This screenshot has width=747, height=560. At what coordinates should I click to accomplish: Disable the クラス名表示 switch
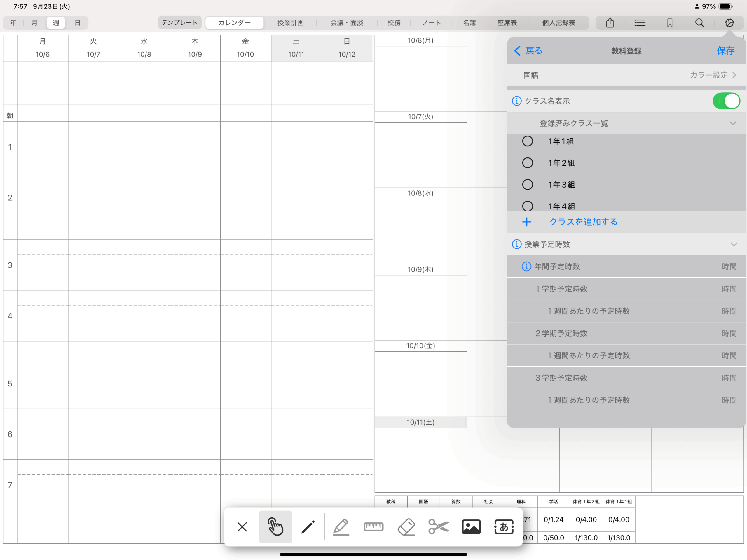[726, 101]
